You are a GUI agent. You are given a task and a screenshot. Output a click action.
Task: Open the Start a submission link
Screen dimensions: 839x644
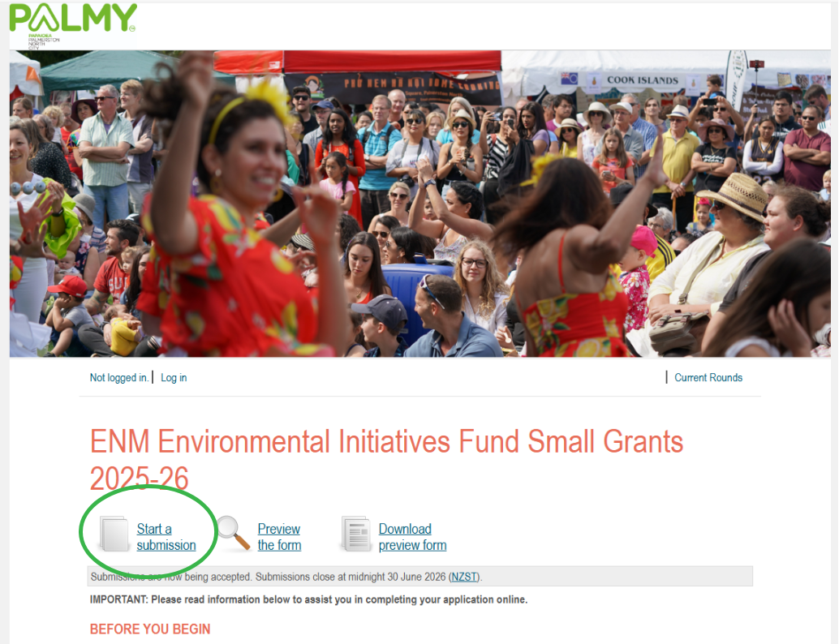(166, 537)
